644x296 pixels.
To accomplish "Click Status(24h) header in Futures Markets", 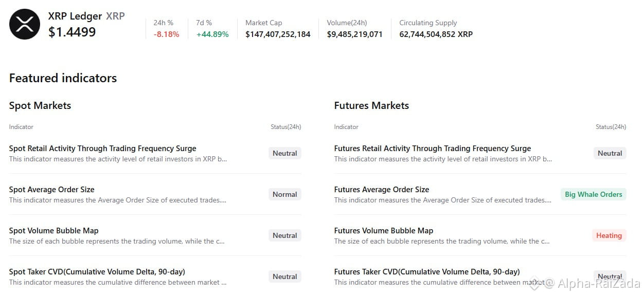I will point(611,127).
